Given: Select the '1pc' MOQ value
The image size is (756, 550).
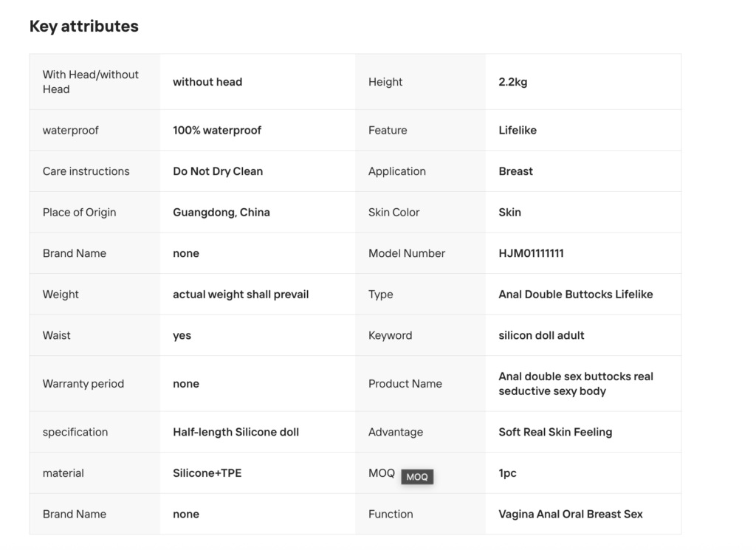Looking at the screenshot, I should coord(507,472).
